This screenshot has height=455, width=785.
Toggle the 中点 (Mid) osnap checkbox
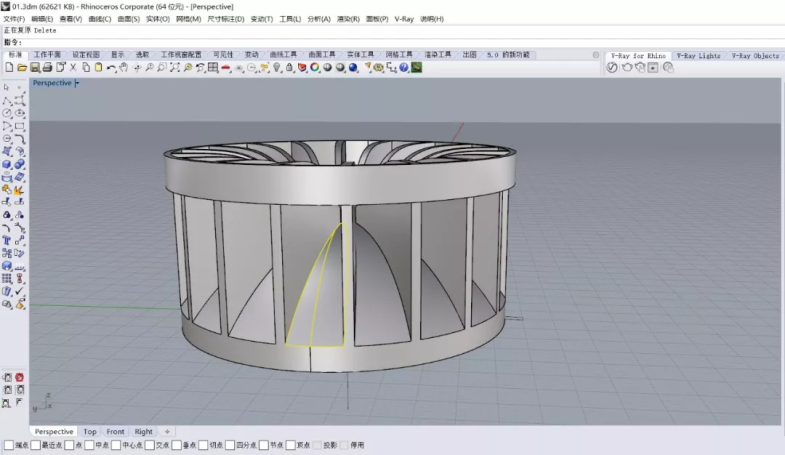coord(91,445)
